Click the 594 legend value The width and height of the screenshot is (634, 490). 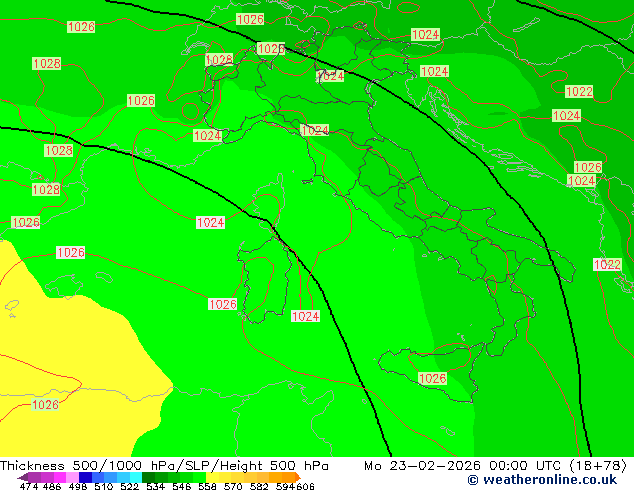pos(285,486)
